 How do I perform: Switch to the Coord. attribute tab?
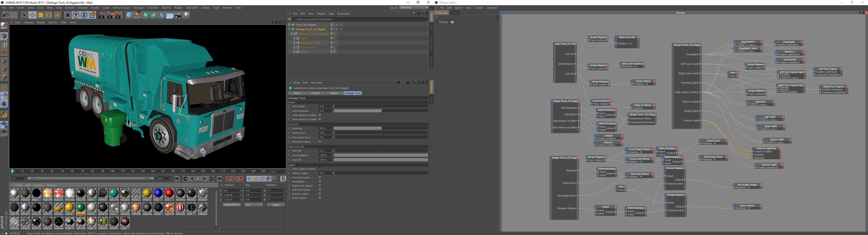(x=315, y=93)
